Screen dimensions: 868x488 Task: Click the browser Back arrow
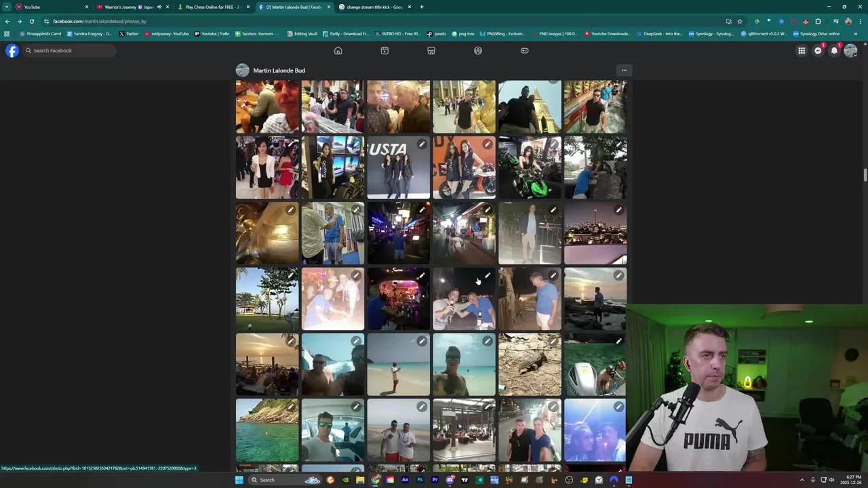tap(7, 21)
